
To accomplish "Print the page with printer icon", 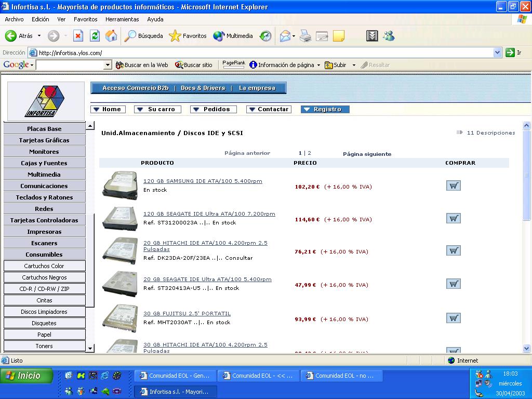I will pyautogui.click(x=305, y=36).
